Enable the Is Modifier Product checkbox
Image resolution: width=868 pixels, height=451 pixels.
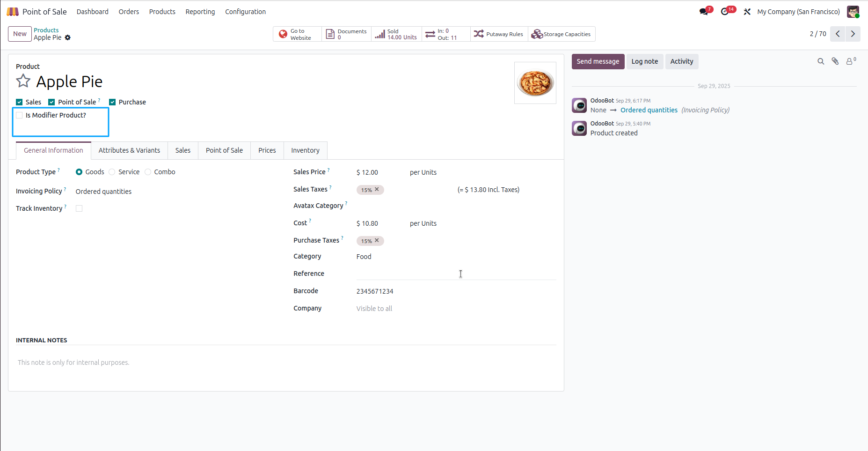(x=19, y=115)
